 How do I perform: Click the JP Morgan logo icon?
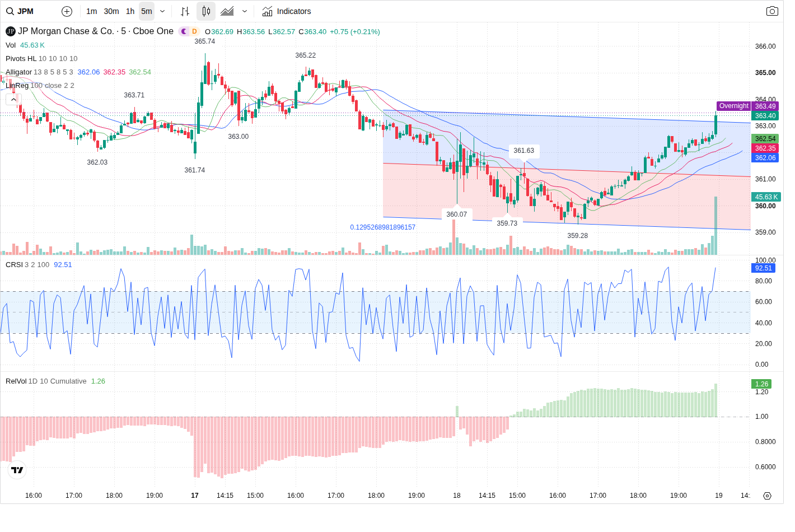pos(11,31)
